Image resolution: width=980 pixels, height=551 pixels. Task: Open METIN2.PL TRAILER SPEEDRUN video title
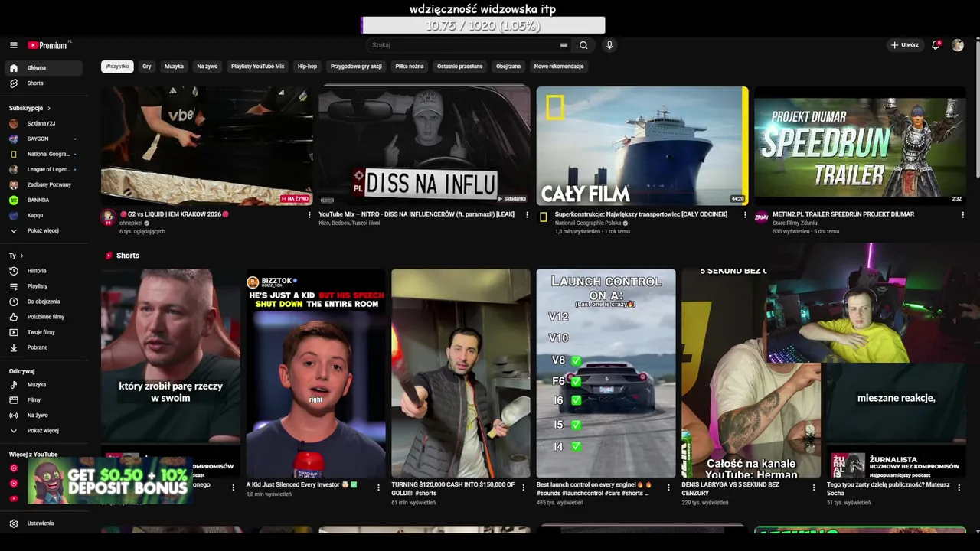click(x=843, y=214)
